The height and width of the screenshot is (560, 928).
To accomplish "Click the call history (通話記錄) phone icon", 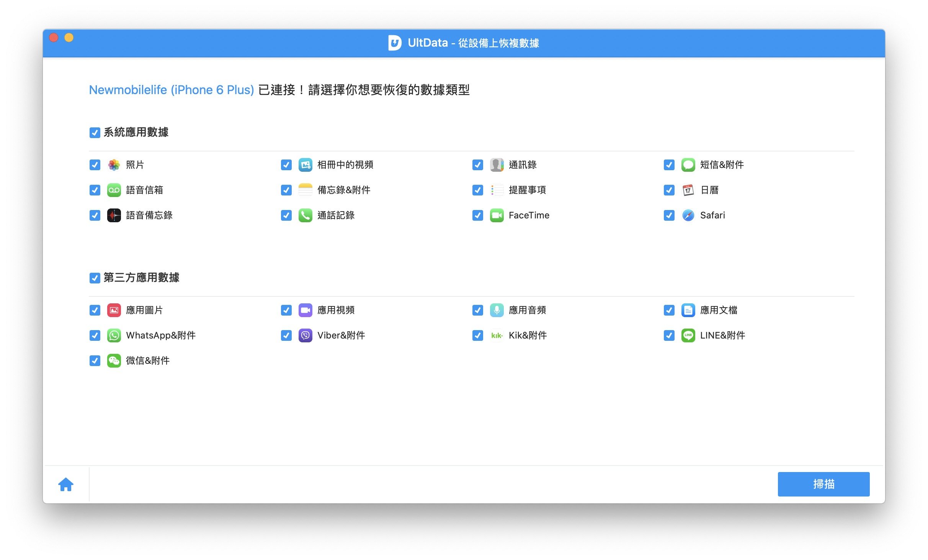I will pyautogui.click(x=305, y=215).
